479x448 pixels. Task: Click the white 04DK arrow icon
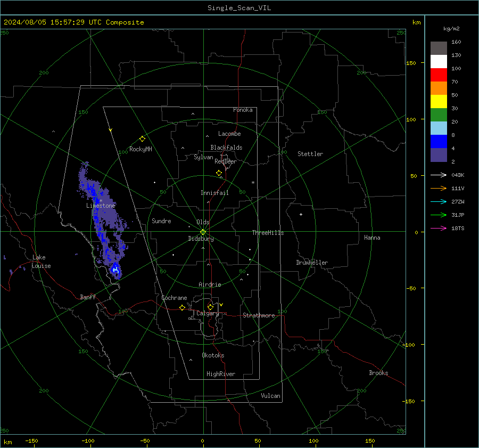tap(439, 175)
